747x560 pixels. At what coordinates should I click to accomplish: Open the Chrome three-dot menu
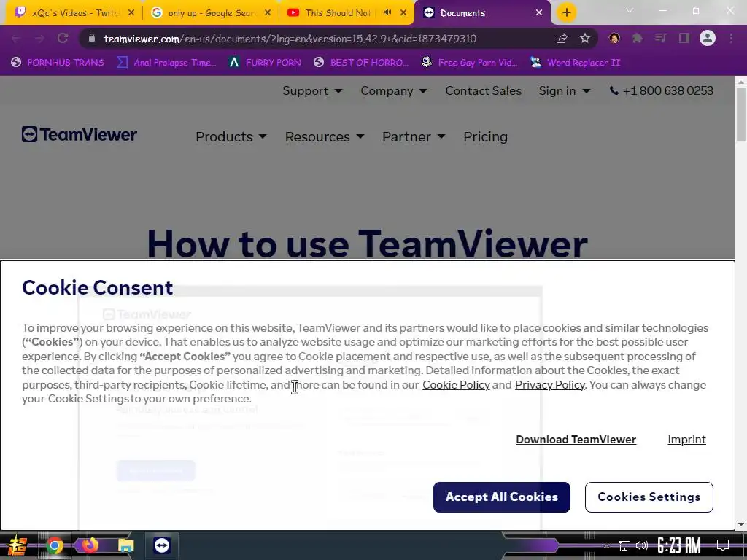[x=731, y=38]
